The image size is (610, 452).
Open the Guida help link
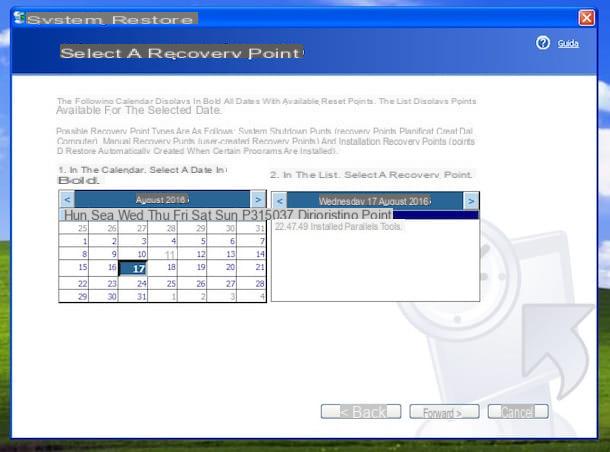(x=568, y=43)
